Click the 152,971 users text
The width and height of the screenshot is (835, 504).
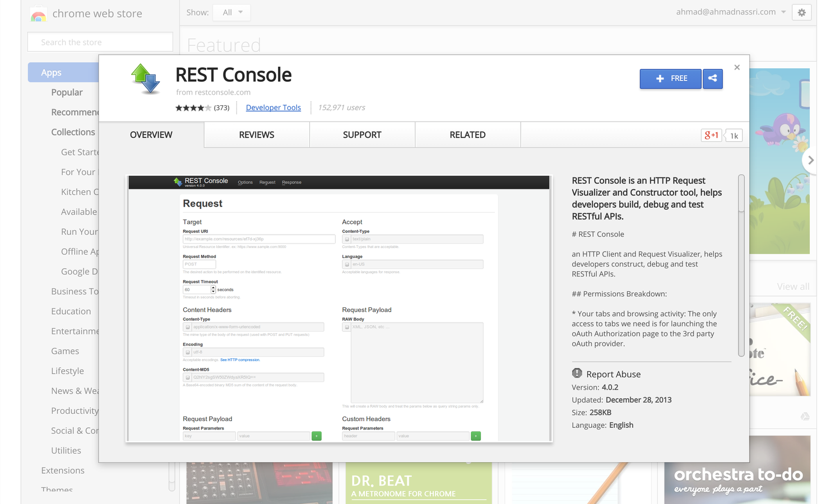341,108
